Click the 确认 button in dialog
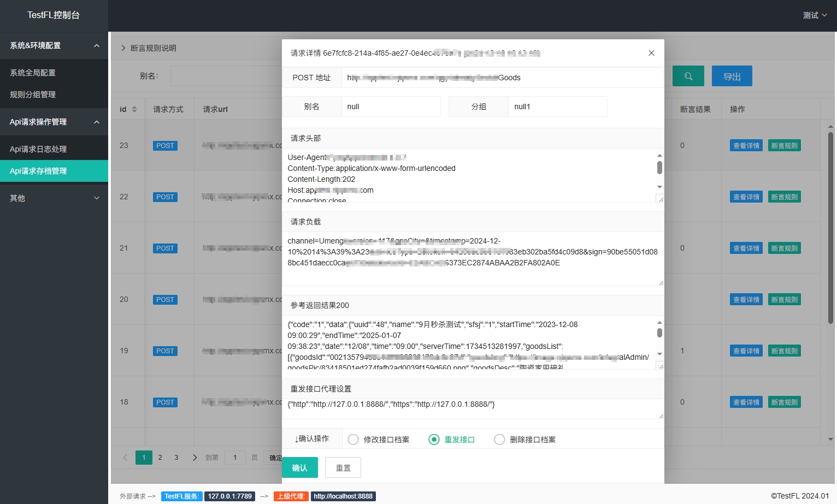This screenshot has height=504, width=837. coord(300,467)
